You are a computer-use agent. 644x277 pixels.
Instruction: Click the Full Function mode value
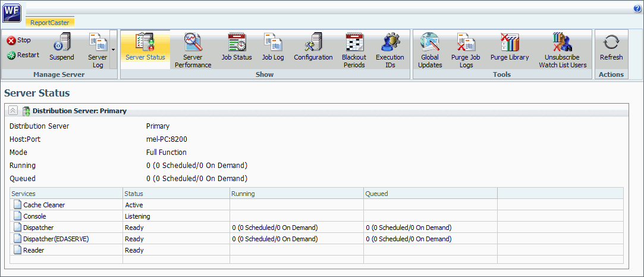pyautogui.click(x=167, y=152)
